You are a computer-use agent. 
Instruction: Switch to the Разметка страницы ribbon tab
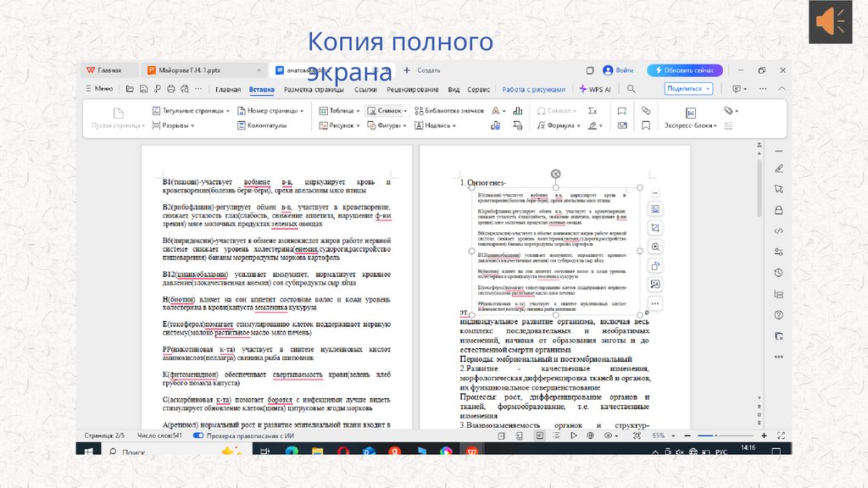click(x=314, y=89)
